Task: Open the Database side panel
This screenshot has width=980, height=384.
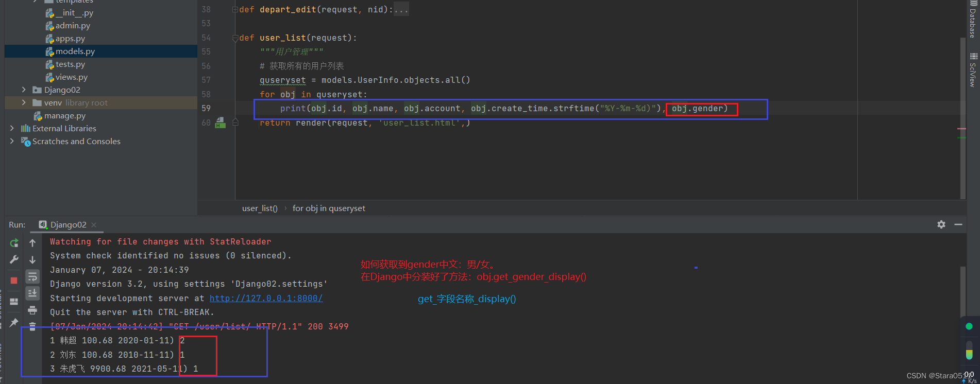Action: [x=973, y=20]
